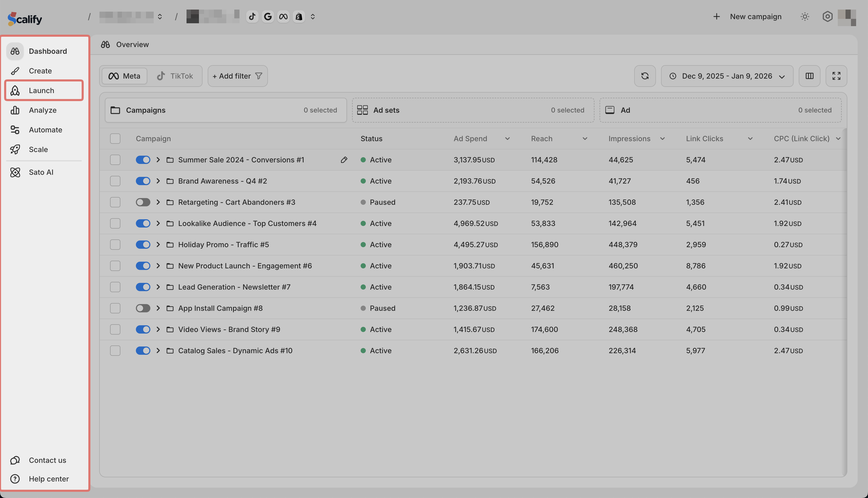The image size is (868, 498).
Task: Open Sato AI in sidebar
Action: (41, 172)
